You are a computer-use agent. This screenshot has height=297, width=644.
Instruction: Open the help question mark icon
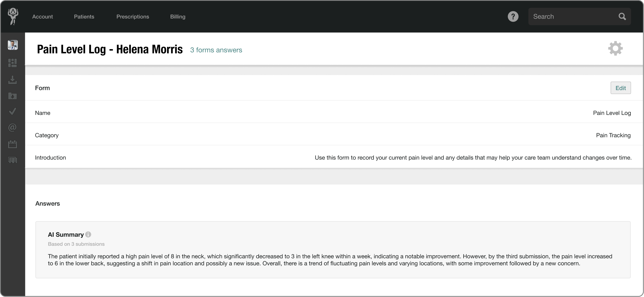513,17
